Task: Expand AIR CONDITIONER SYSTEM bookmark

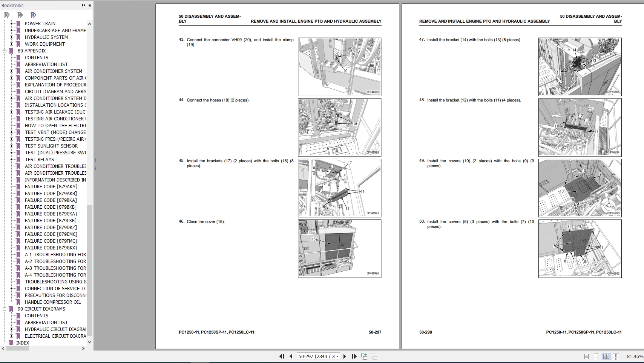Action: click(11, 71)
